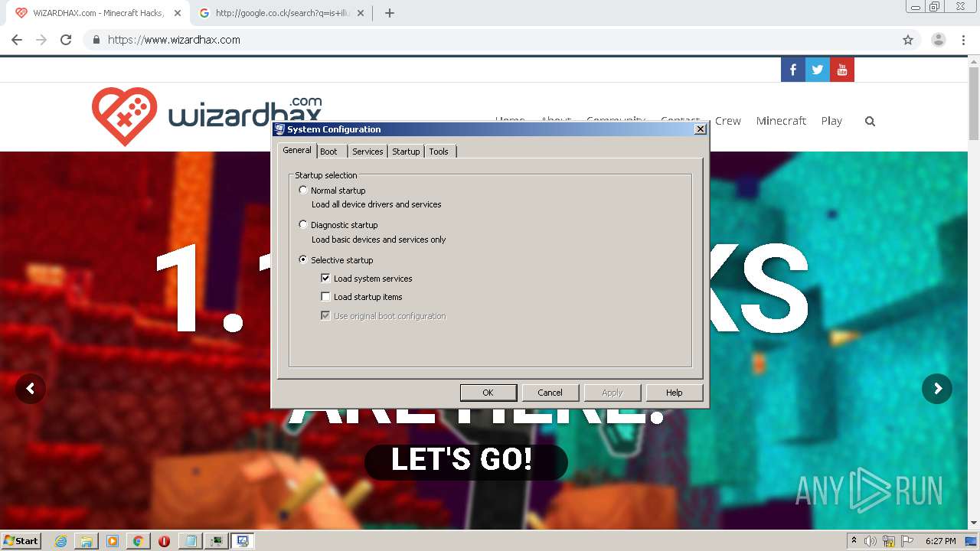Show hidden tray icons arrow
This screenshot has width=980, height=551.
(854, 541)
